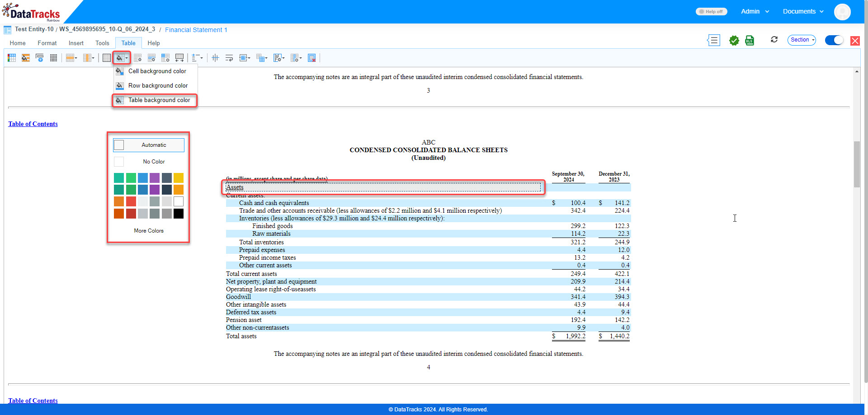Viewport: 868px width, 415px height.
Task: Click the Cash and cash equivalents label
Action: [x=274, y=203]
